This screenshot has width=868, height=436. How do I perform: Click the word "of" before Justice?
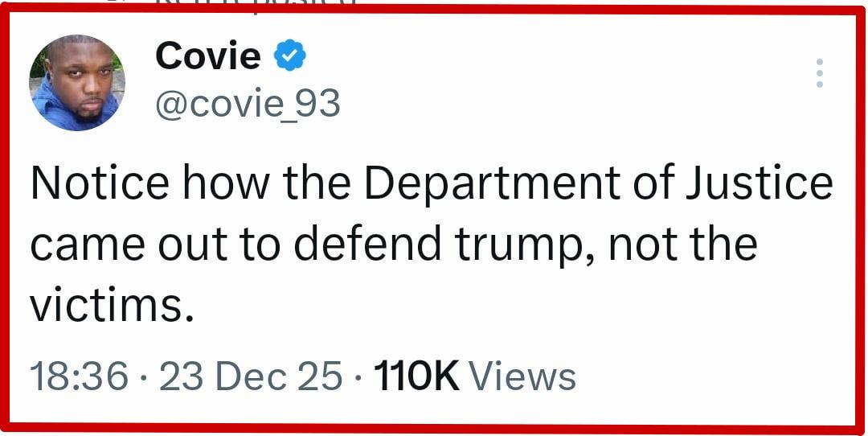tap(651, 183)
